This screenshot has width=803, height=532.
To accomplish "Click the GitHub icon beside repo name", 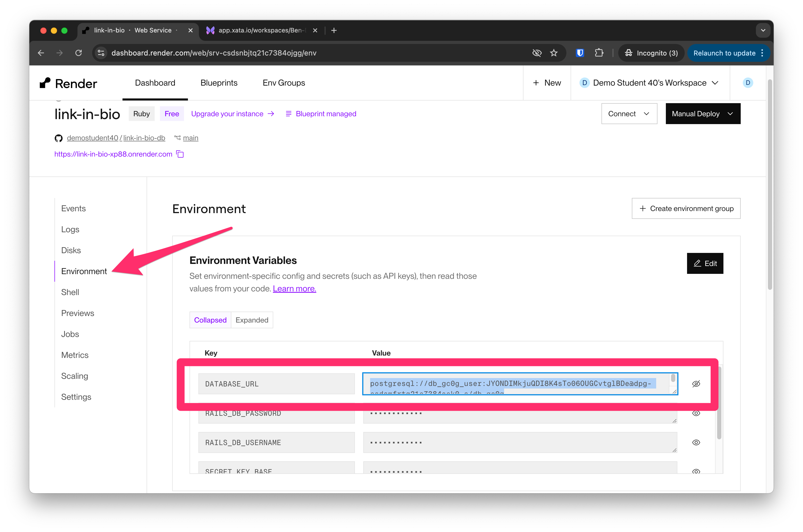I will pos(59,138).
